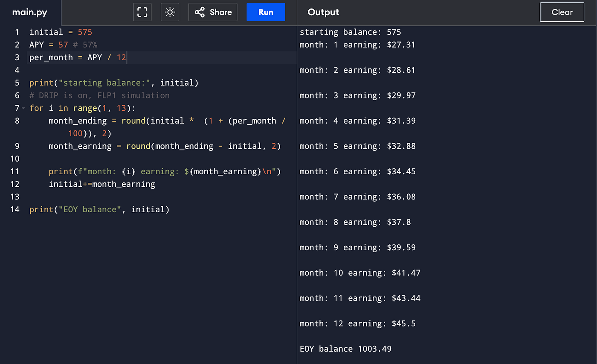This screenshot has height=364, width=597.
Task: Click the 'Output' panel heading
Action: click(323, 12)
